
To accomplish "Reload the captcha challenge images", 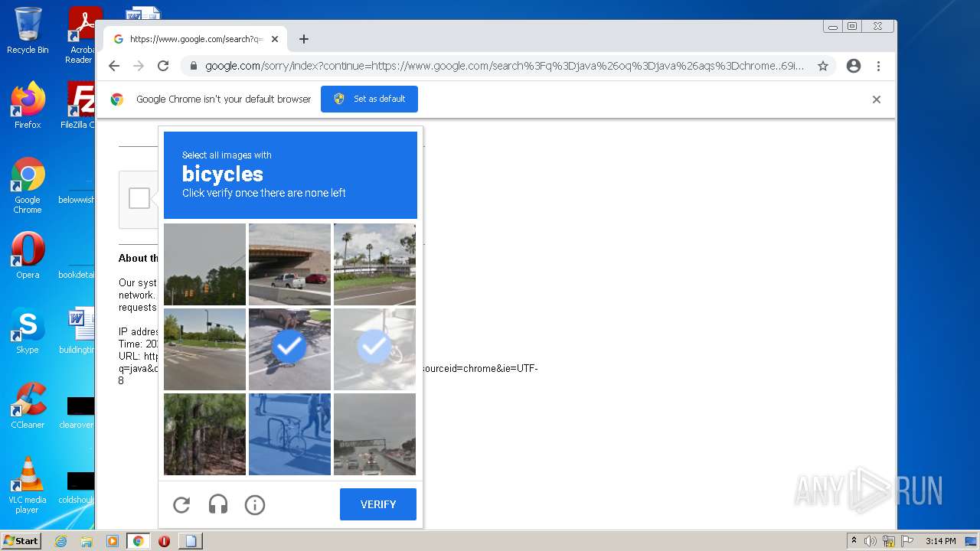I will (181, 505).
